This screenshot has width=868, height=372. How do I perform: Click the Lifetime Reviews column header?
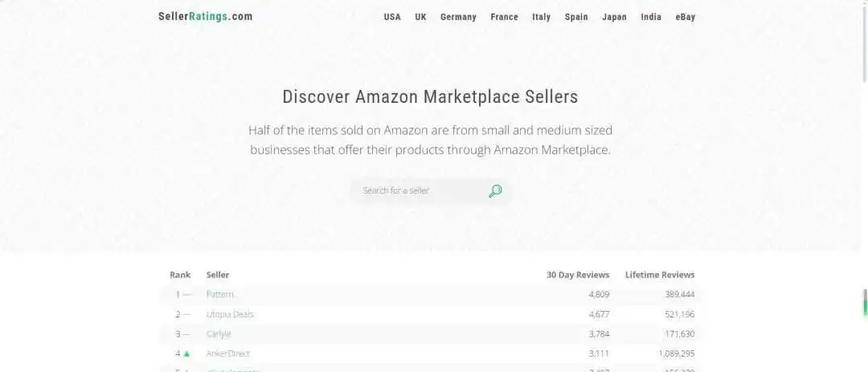pyautogui.click(x=660, y=275)
